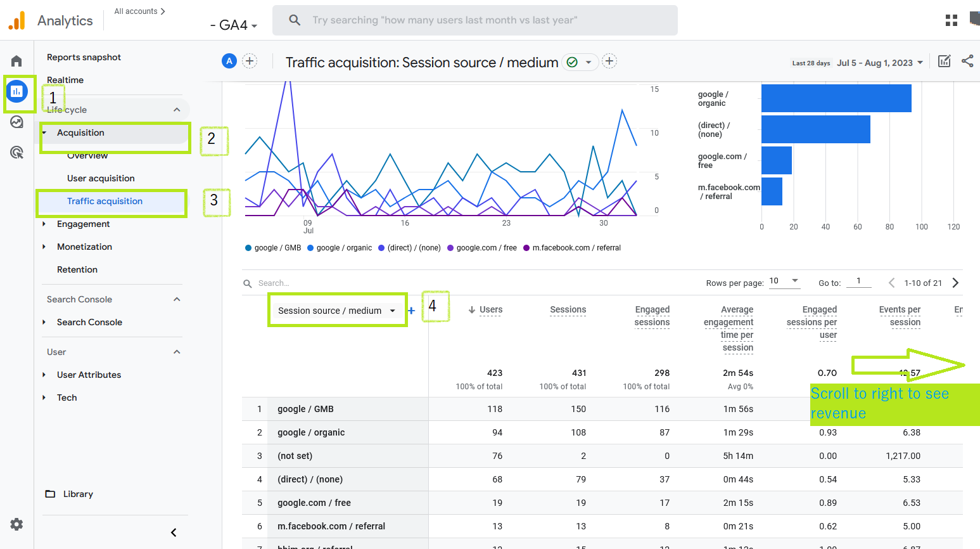This screenshot has width=980, height=549.
Task: Open the GA4 property selector dropdown
Action: [234, 25]
